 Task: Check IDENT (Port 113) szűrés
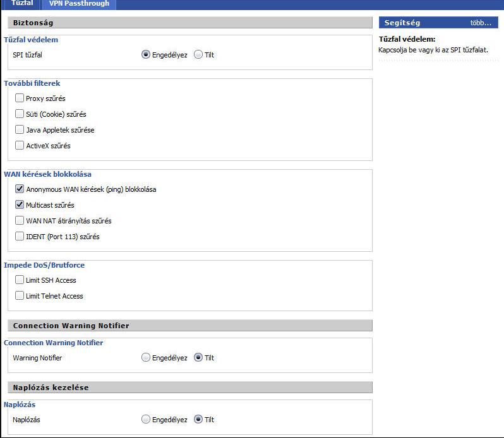pyautogui.click(x=20, y=236)
